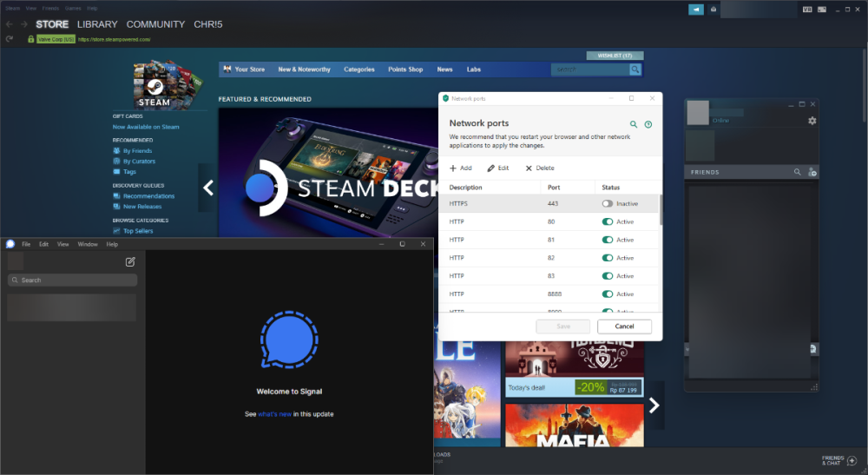Disable the HTTP port 80 toggle
This screenshot has width=868, height=475.
point(608,222)
